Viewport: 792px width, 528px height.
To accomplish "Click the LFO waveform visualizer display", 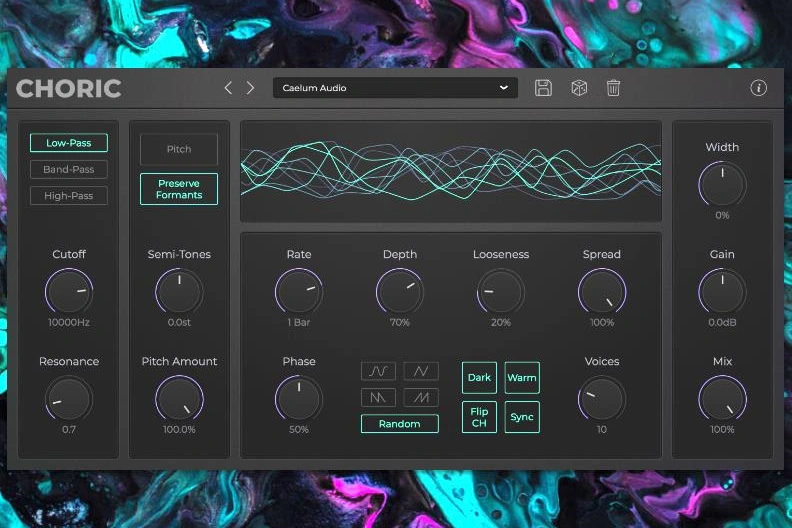I will [450, 171].
